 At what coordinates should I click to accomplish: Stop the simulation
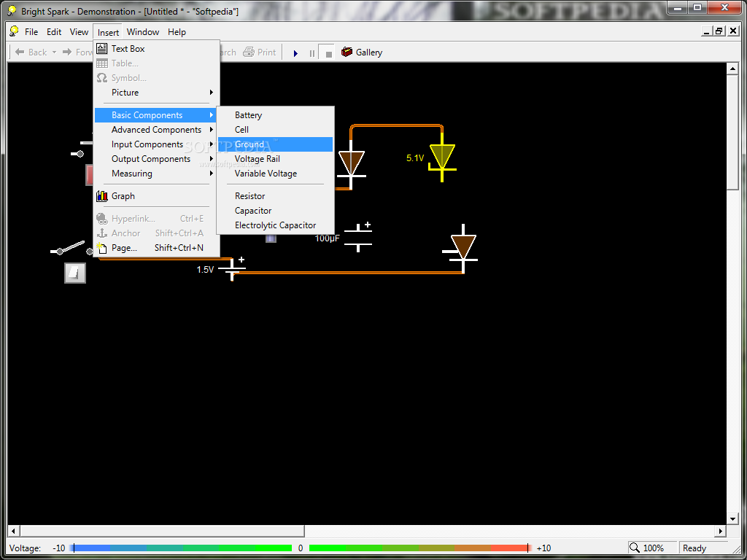(x=328, y=52)
